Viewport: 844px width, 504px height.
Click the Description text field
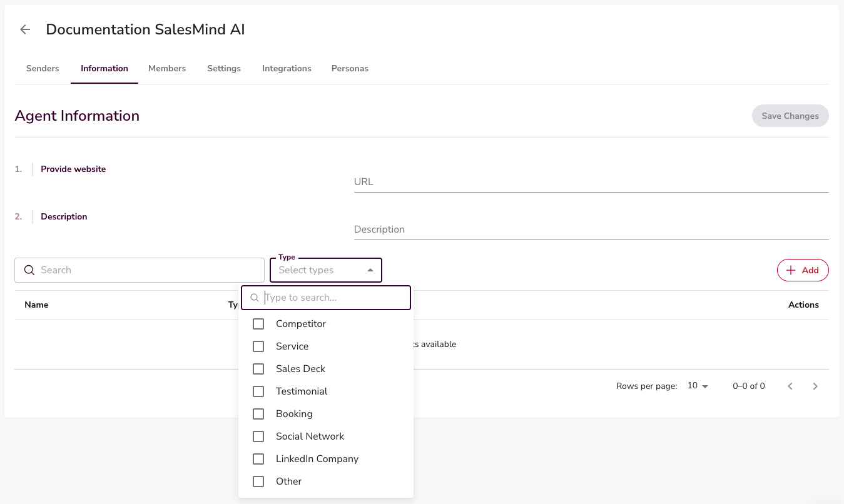(591, 229)
